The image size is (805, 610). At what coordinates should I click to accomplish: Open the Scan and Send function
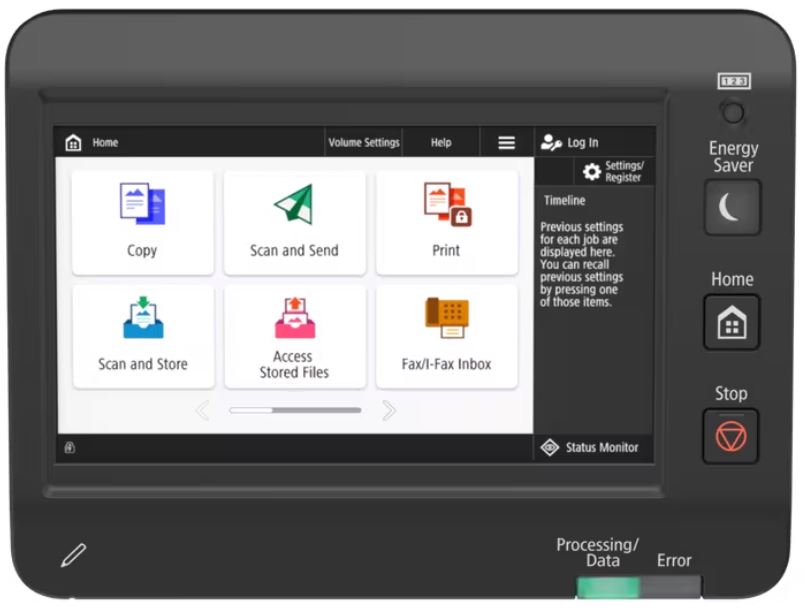(294, 222)
